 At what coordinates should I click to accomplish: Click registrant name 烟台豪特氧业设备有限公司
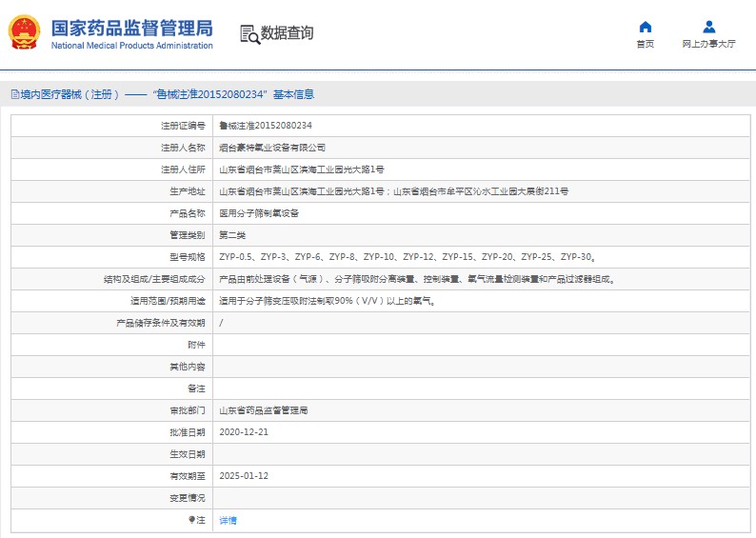pos(271,148)
